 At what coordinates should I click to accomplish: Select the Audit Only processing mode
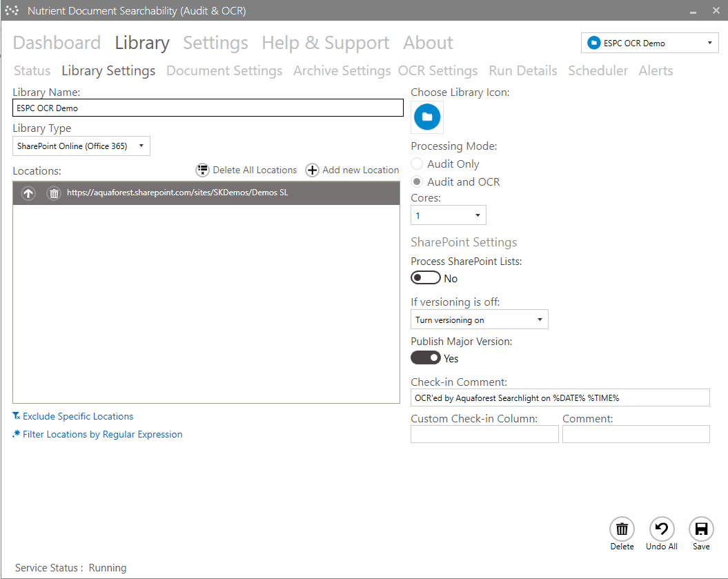pyautogui.click(x=416, y=164)
